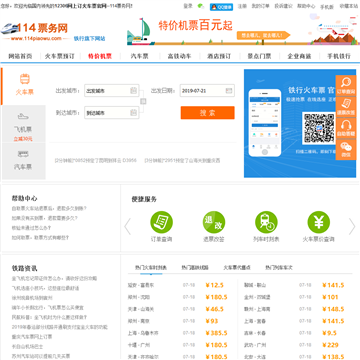Click the 114票务网 site logo

point(35,32)
